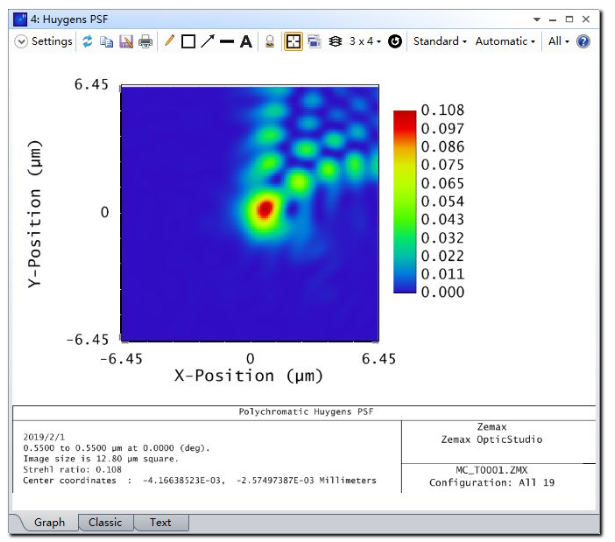Expand the Settings panel chevron
The image size is (615, 542).
click(22, 42)
